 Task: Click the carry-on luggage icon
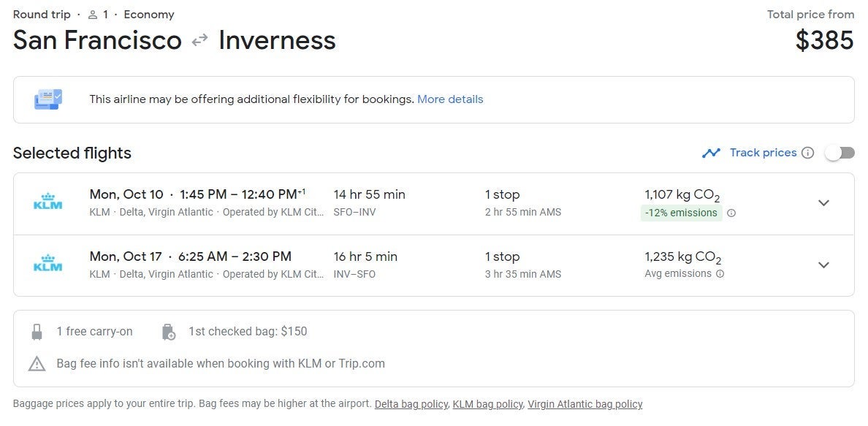click(37, 332)
